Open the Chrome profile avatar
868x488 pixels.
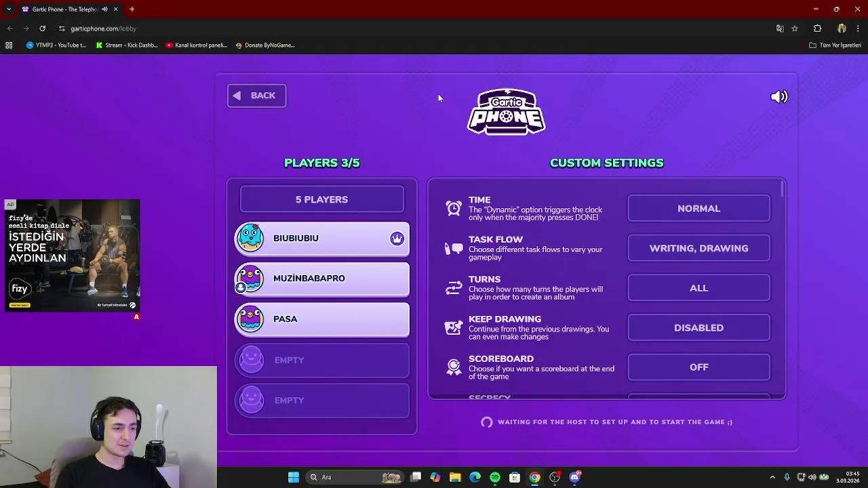click(x=842, y=28)
